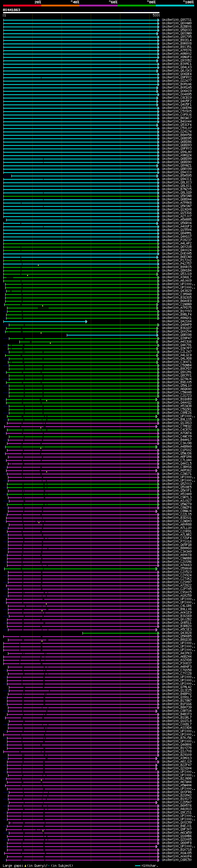
Task: Click the purple ~60% identity legend segment
Action: coord(99,6)
